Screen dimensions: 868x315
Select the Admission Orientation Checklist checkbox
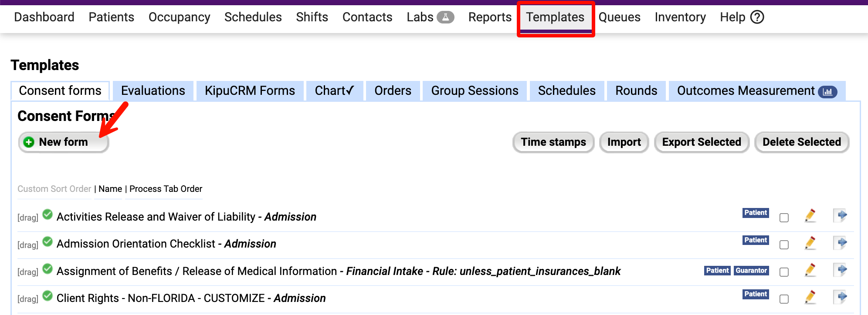point(784,245)
